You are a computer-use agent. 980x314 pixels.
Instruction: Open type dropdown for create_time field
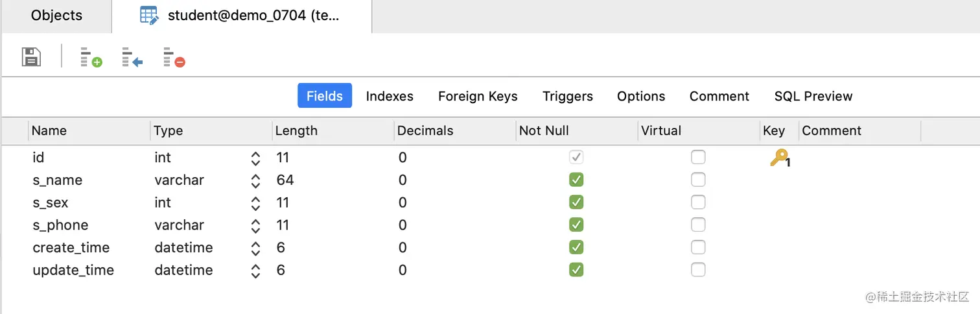255,248
